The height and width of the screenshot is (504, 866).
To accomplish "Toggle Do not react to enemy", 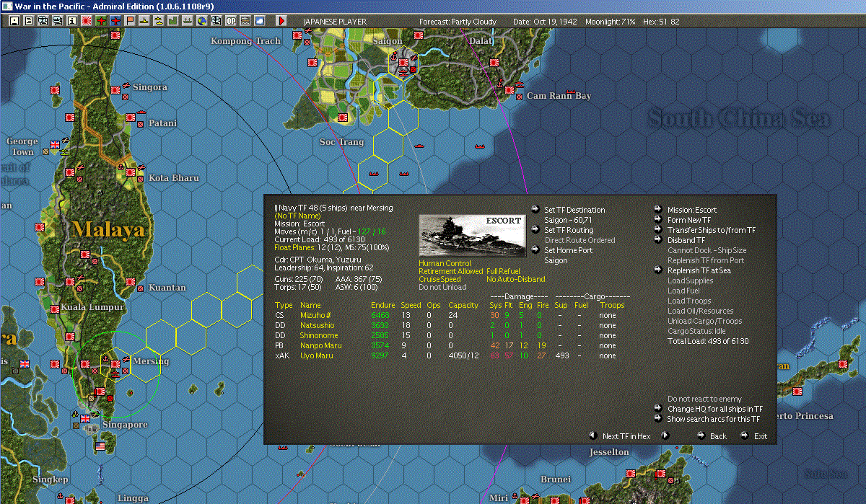I will pos(704,399).
